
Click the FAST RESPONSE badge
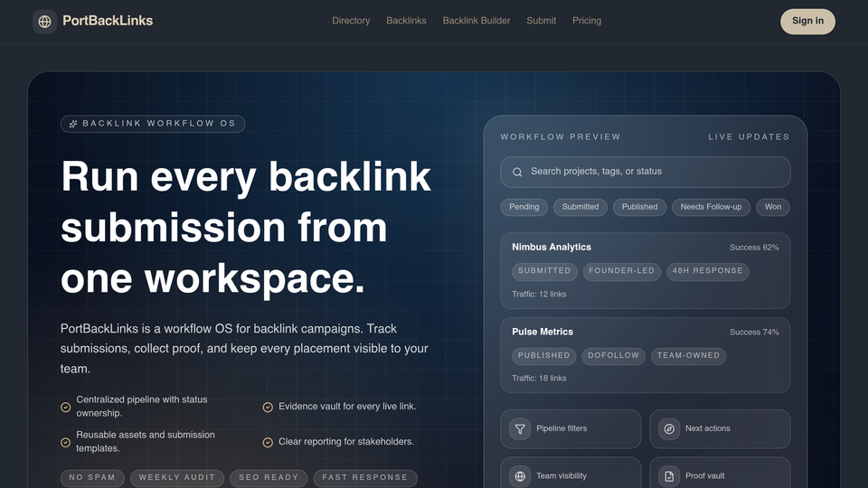point(364,478)
